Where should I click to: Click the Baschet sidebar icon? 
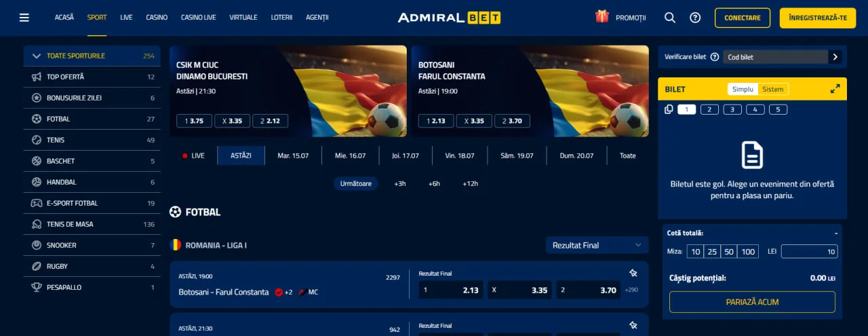click(37, 161)
